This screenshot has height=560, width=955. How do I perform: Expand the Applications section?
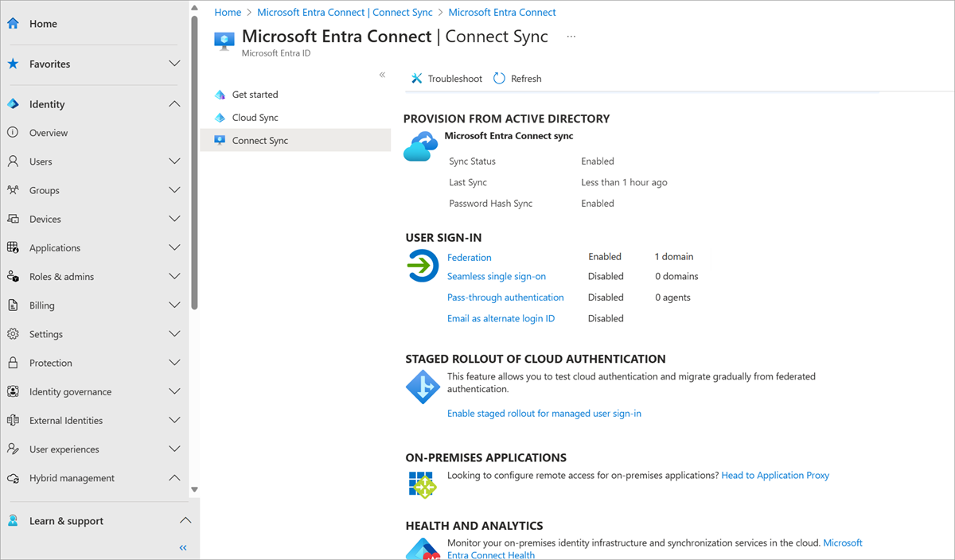(175, 247)
